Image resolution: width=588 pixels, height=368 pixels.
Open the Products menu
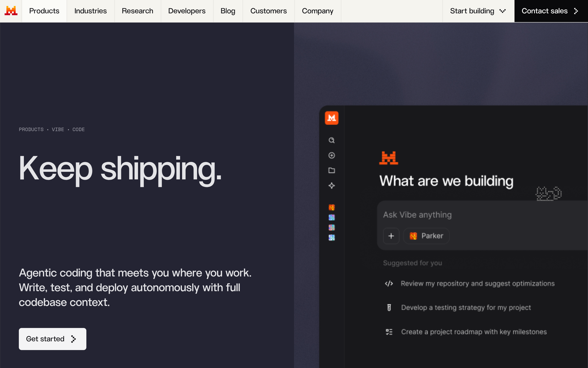[44, 11]
